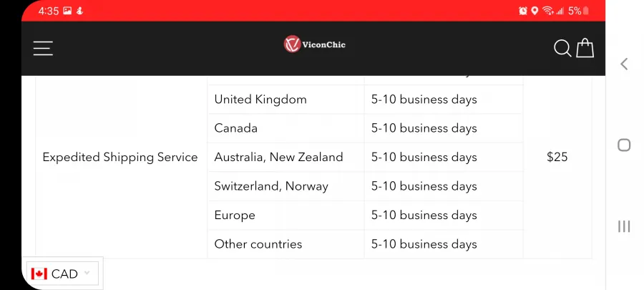Tap the alarm icon in status bar
644x290 pixels.
(523, 11)
